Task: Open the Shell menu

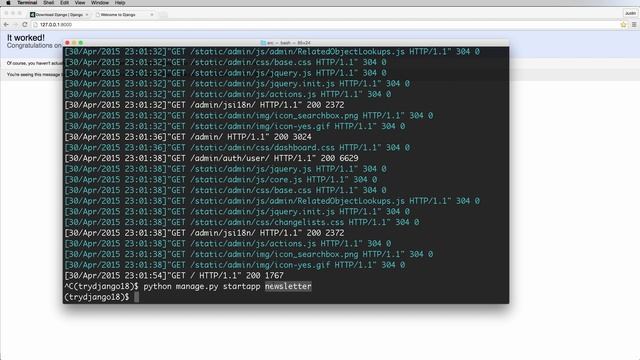Action: (x=49, y=2)
